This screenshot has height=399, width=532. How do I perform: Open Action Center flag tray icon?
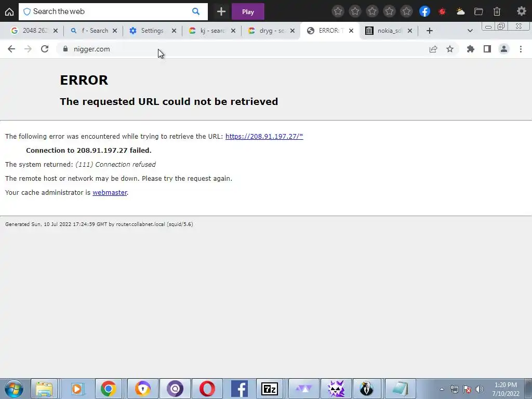[x=467, y=389]
